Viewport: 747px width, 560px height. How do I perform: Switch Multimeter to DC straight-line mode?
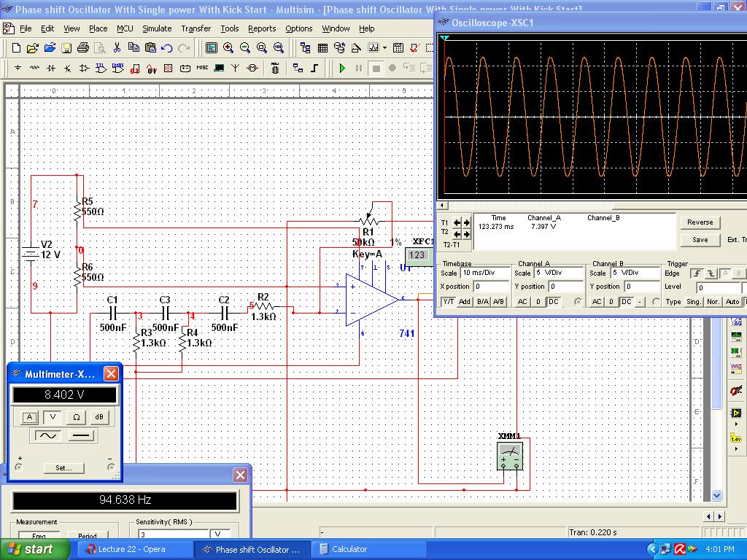[81, 436]
